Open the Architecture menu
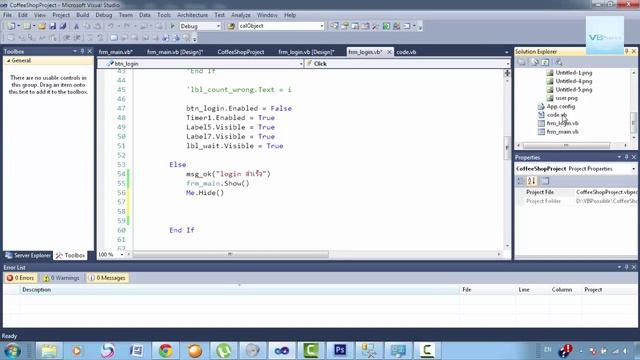 192,15
